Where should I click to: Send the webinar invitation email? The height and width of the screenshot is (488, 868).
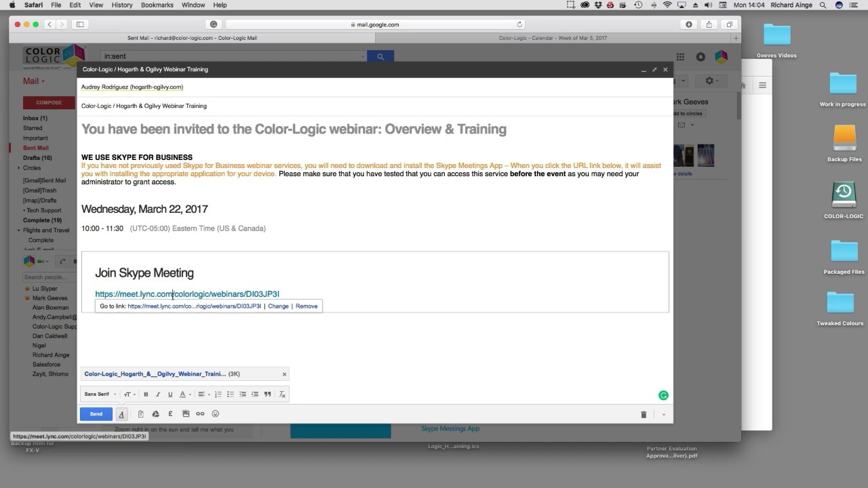96,414
